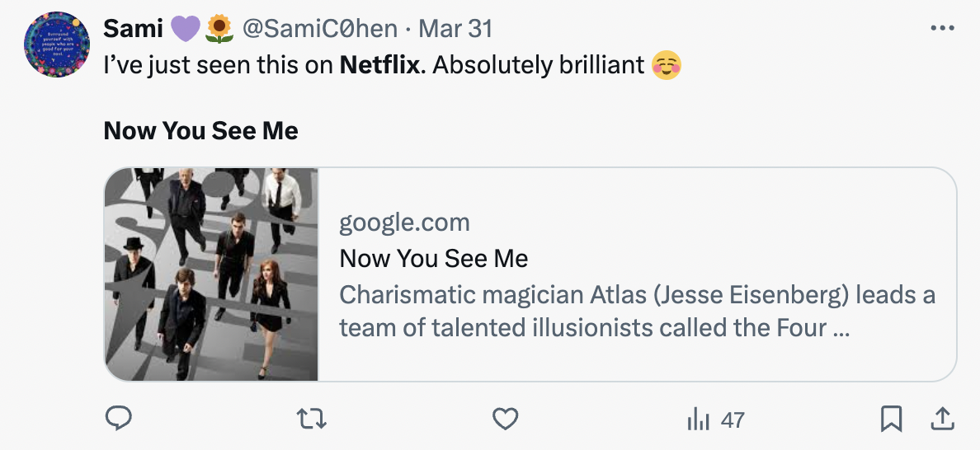Like the tweet with the heart icon
980x450 pixels.
pyautogui.click(x=505, y=420)
